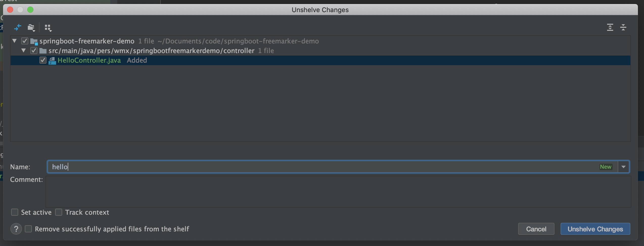Click the show diff toolbar icon
Screen dimensions: 644x246
pos(17,27)
